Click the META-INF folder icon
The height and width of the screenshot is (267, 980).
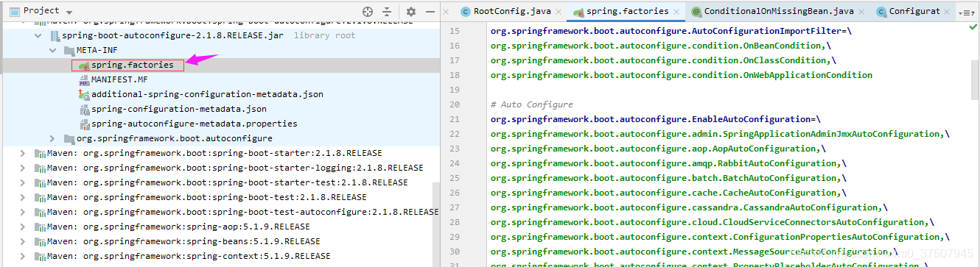(x=69, y=50)
